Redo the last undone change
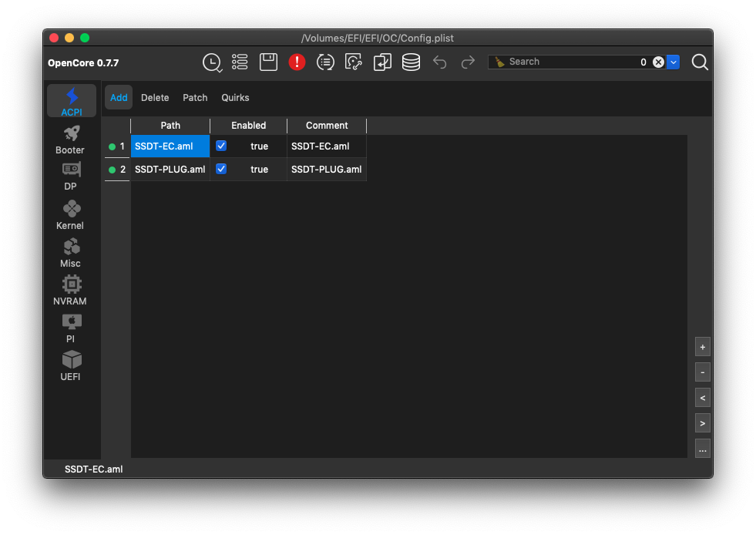The width and height of the screenshot is (756, 535). click(x=468, y=62)
